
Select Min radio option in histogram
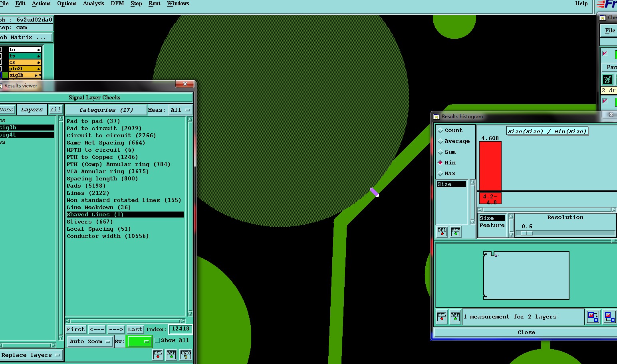click(440, 162)
